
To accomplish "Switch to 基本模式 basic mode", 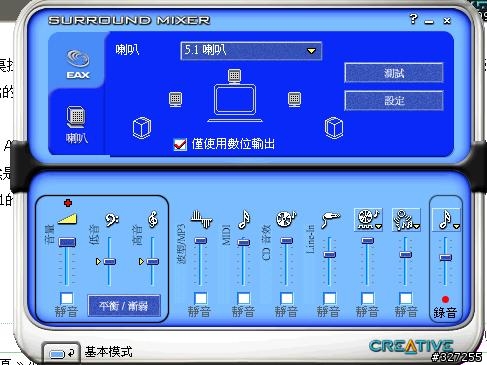I will click(61, 353).
